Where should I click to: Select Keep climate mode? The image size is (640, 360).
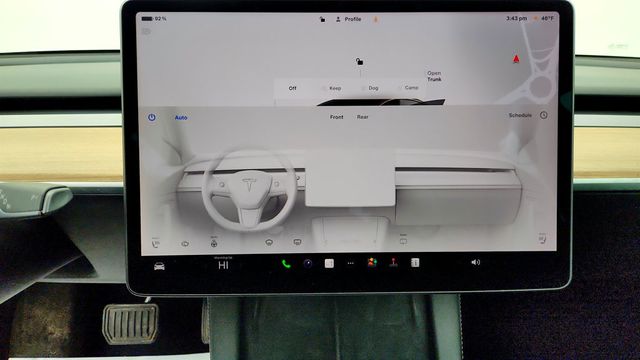tap(335, 88)
